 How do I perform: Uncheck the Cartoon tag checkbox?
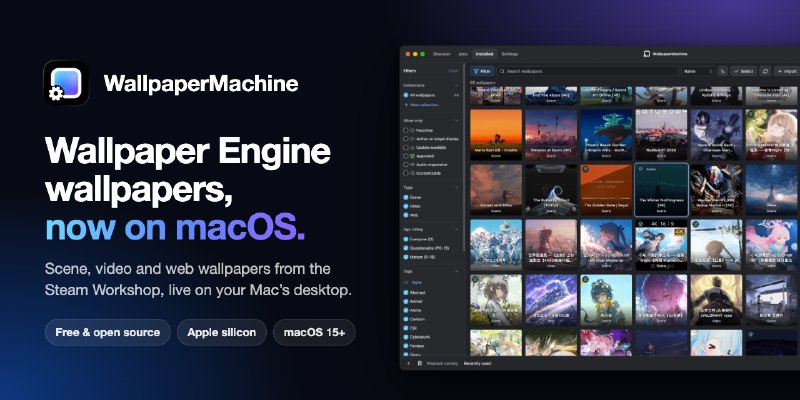coord(406,319)
